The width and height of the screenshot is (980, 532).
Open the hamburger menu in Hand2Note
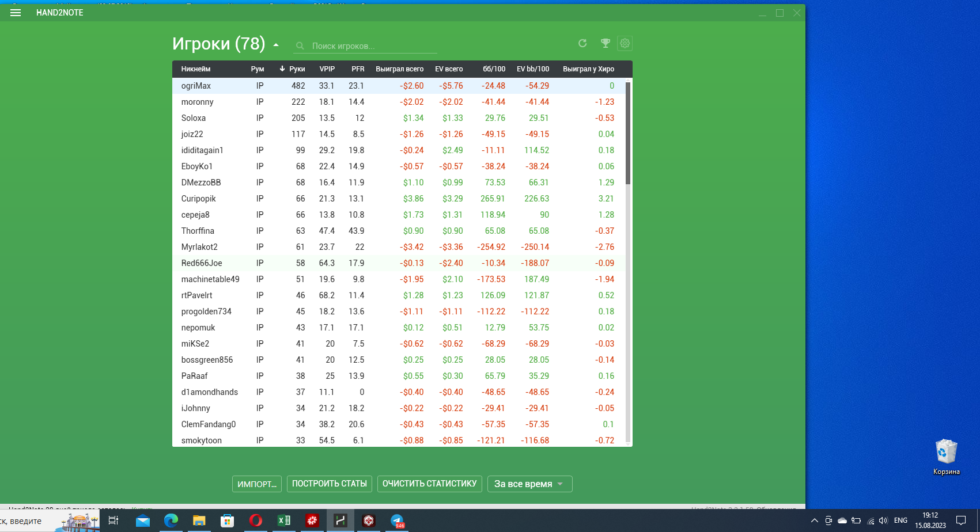click(16, 13)
